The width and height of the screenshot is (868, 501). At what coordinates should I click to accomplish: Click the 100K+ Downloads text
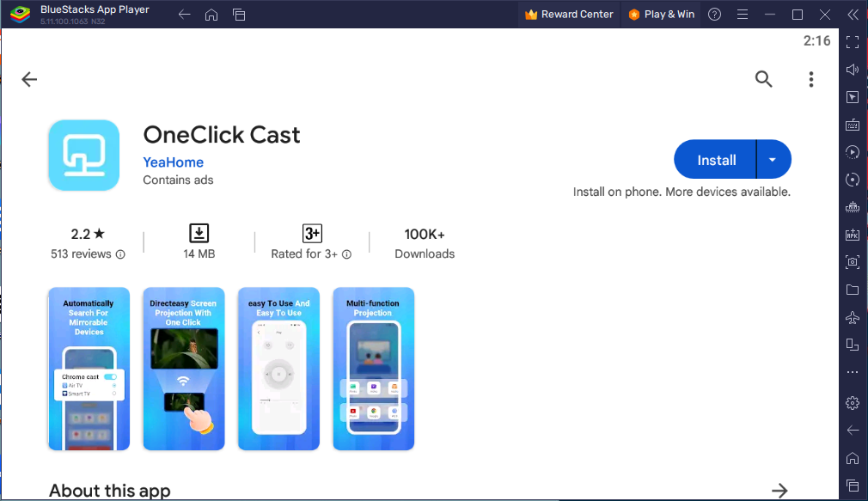[425, 243]
